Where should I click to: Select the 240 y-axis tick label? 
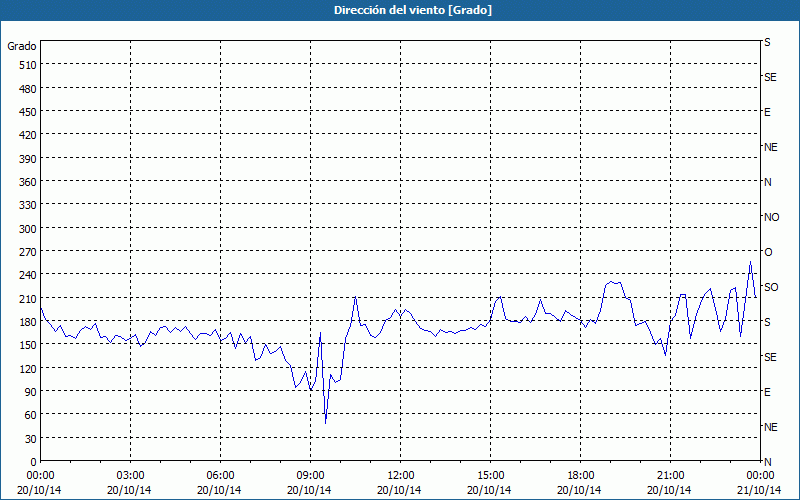click(28, 275)
